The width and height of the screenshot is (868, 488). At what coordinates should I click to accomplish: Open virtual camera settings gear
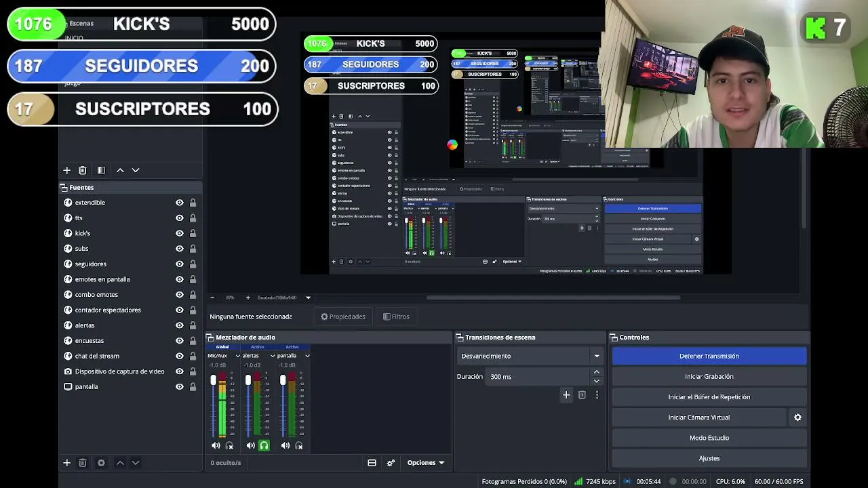pyautogui.click(x=797, y=418)
